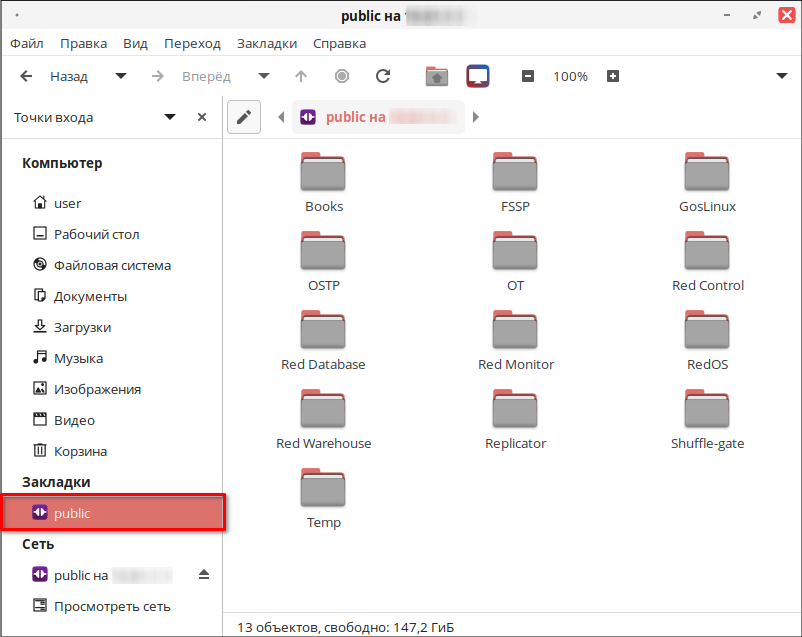Select the Red Control folder
Screen dimensions: 802x637
707,261
